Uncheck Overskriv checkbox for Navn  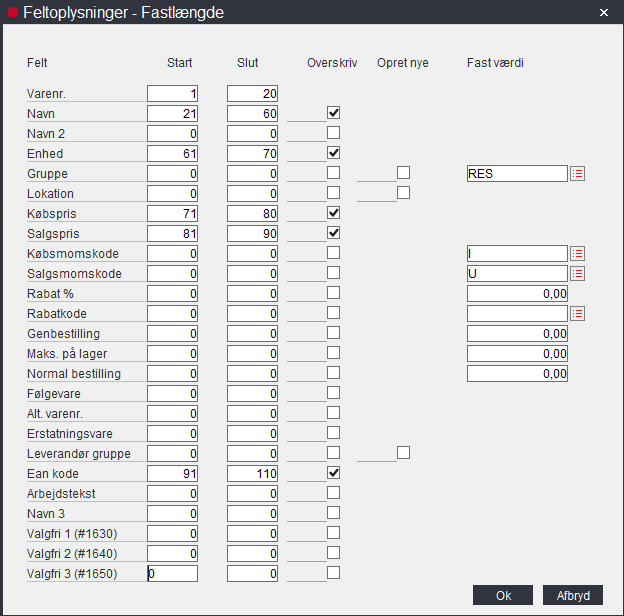[334, 113]
